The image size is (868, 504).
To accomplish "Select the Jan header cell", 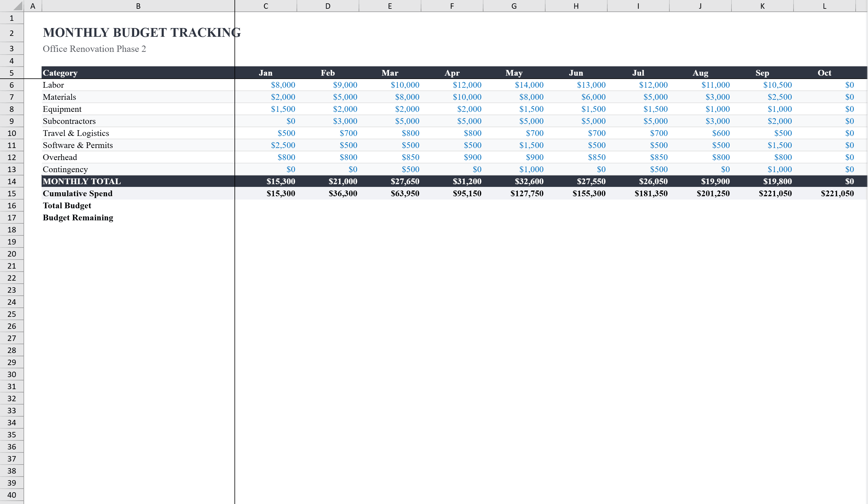I will pos(266,73).
